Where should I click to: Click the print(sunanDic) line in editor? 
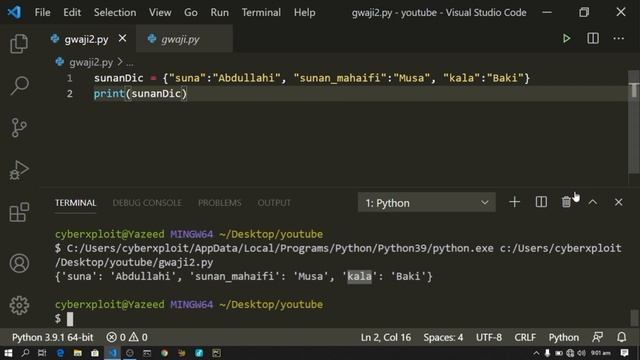[140, 94]
